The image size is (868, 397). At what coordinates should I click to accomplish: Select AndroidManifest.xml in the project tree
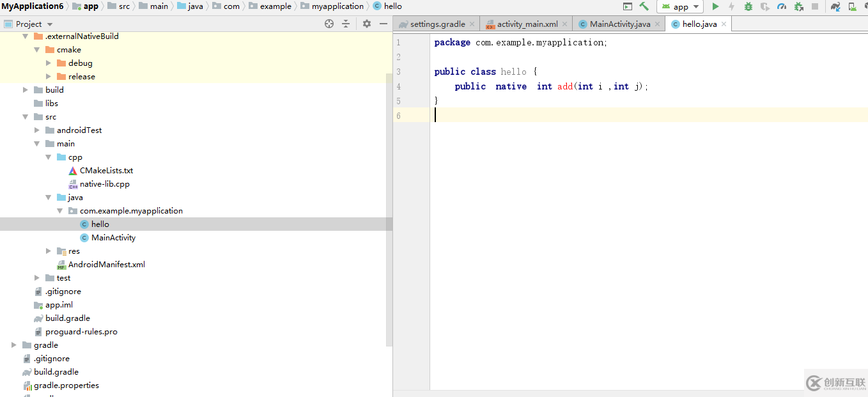(x=106, y=265)
